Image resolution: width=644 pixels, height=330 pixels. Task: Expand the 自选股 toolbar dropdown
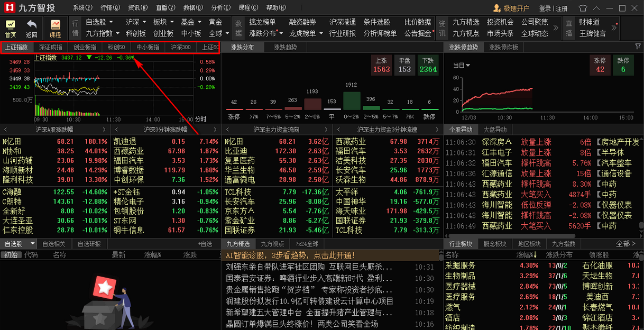tap(110, 22)
